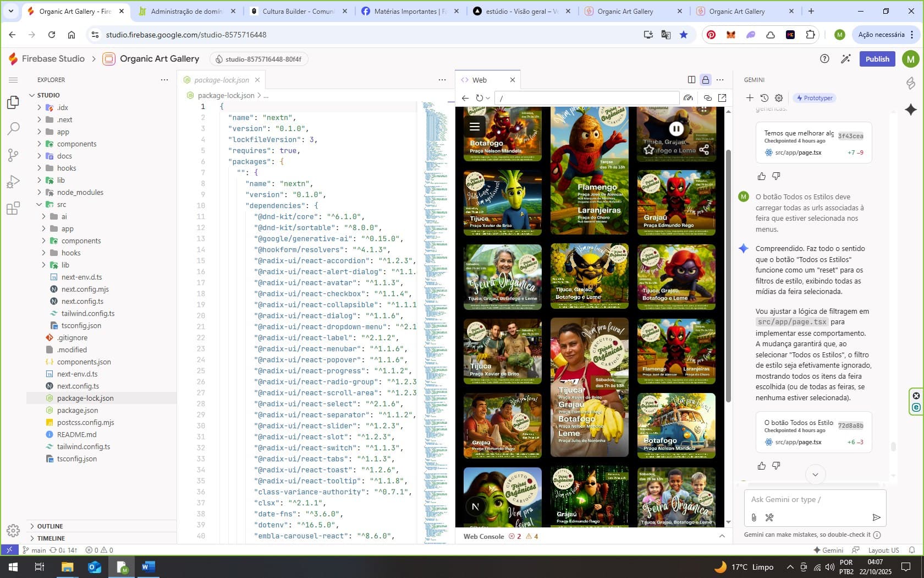
Task: Select the Web preview tab
Action: tap(479, 80)
